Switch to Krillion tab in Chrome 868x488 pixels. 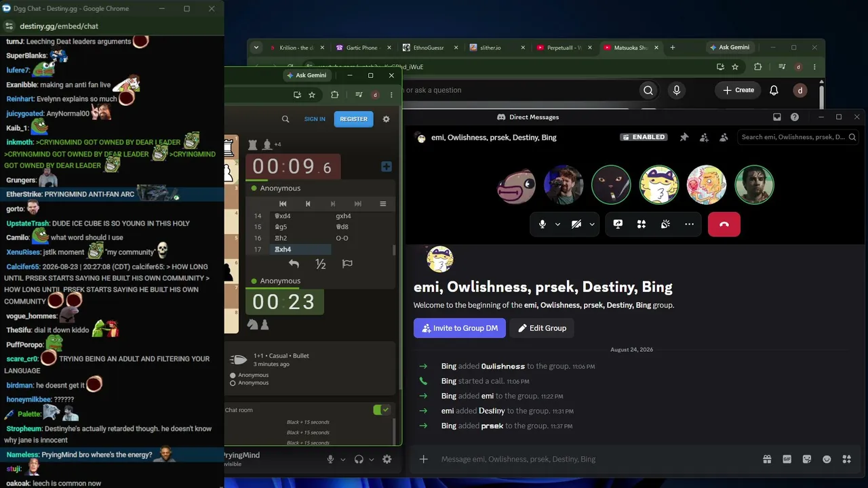point(296,47)
